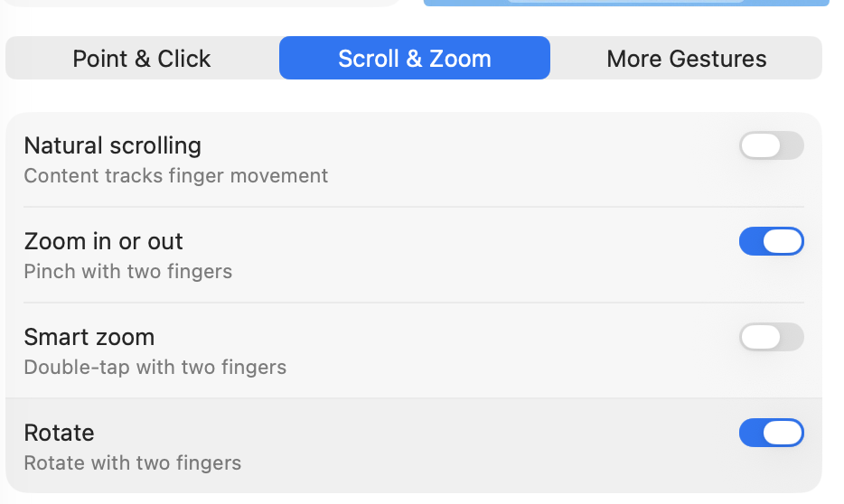
Task: Select the Scroll & Zoom tab
Action: pos(415,59)
